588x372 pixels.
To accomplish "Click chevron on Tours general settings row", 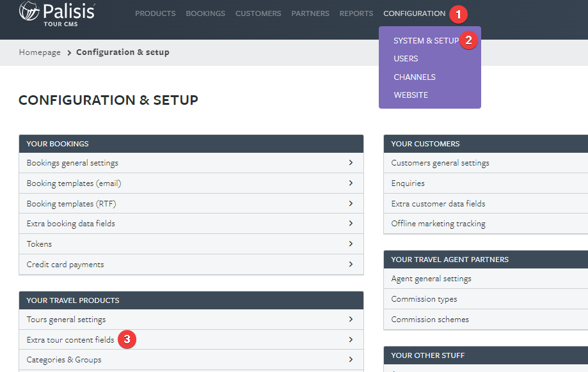I will 351,319.
